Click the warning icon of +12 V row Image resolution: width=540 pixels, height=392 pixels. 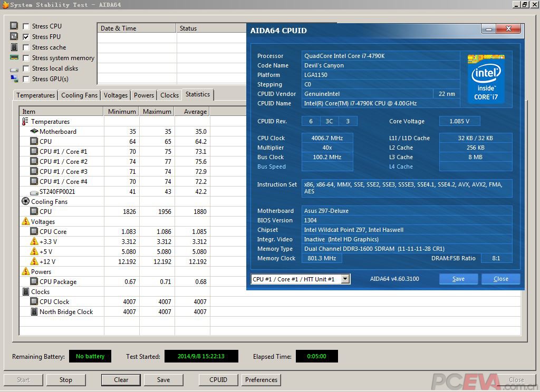(x=34, y=261)
